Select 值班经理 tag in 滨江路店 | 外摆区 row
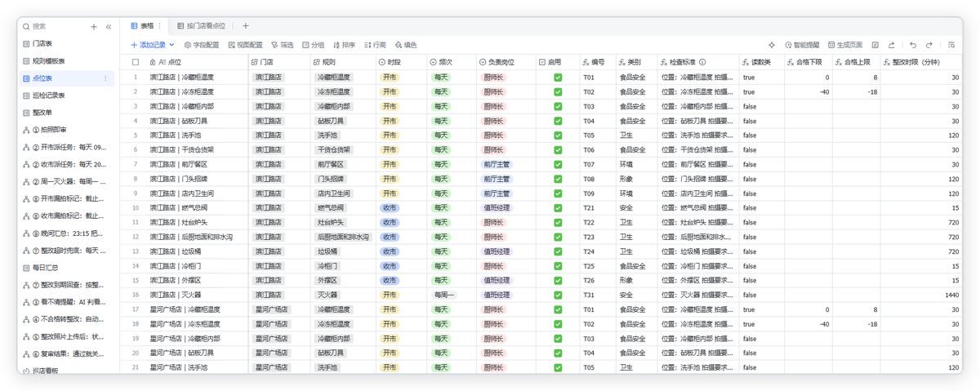Screen dimensions: 980x391 [x=497, y=281]
